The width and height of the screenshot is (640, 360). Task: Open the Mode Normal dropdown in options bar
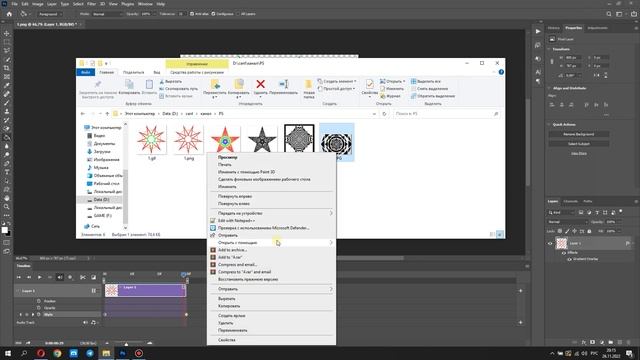tap(107, 14)
